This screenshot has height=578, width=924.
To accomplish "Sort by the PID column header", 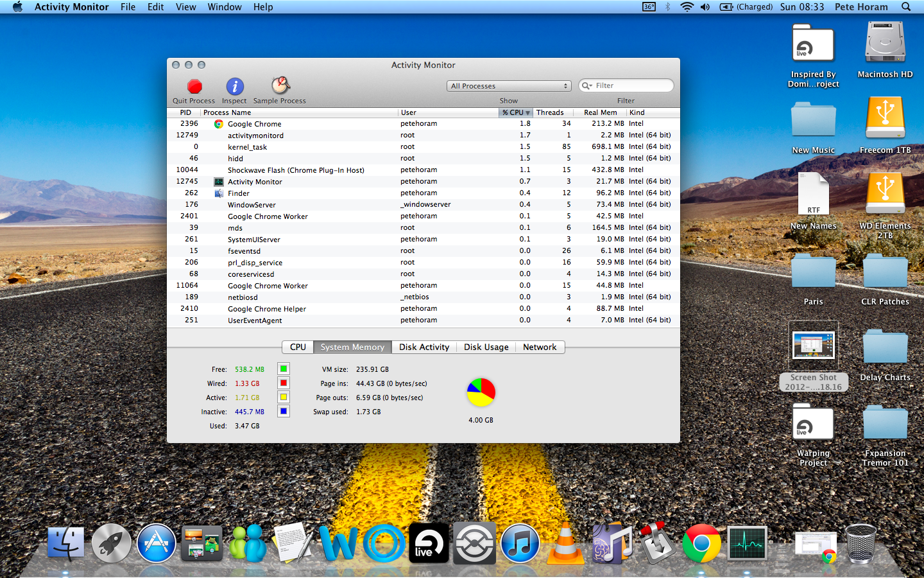I will [x=185, y=112].
